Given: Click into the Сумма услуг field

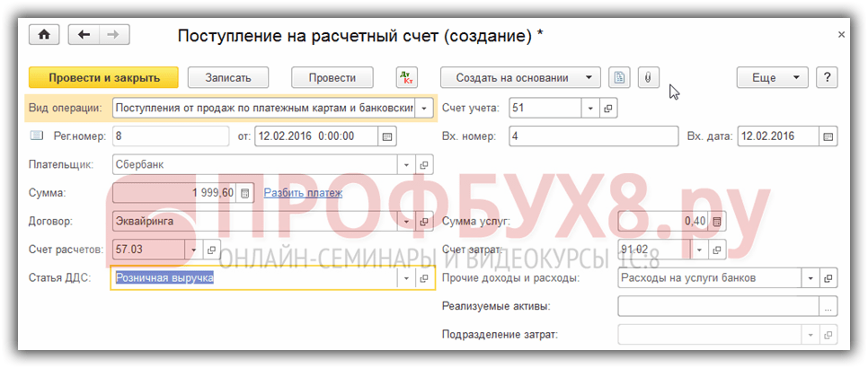Looking at the screenshot, I should pyautogui.click(x=664, y=222).
